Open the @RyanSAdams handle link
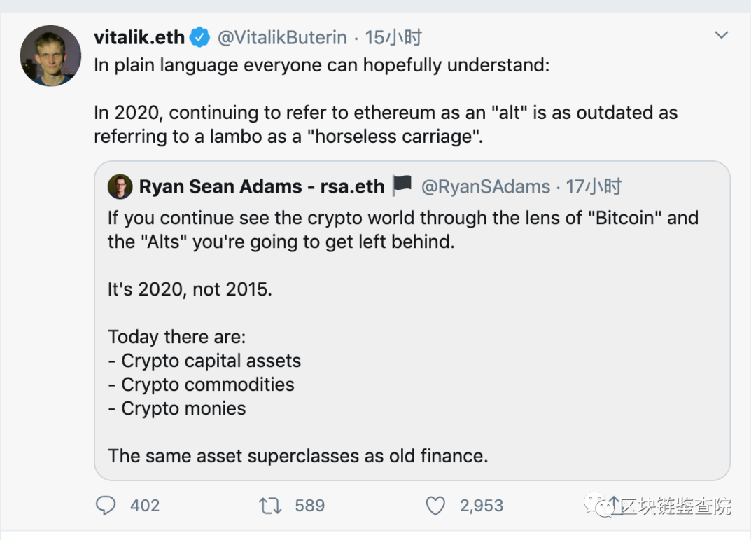Viewport: 756px width, 540px height. click(x=485, y=186)
